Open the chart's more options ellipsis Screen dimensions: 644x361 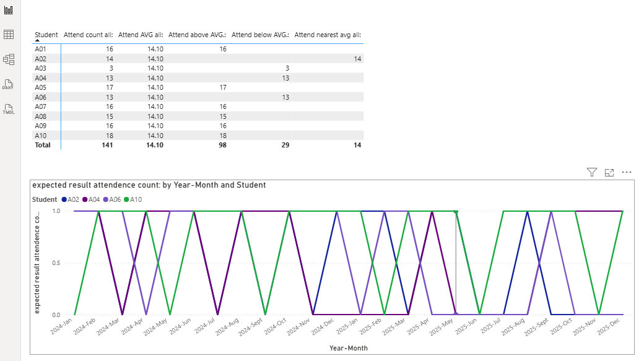[x=626, y=172]
